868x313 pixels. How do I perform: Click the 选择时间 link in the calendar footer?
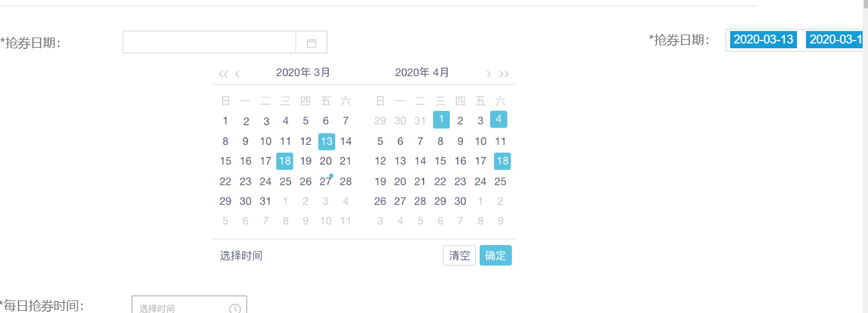[x=241, y=256]
